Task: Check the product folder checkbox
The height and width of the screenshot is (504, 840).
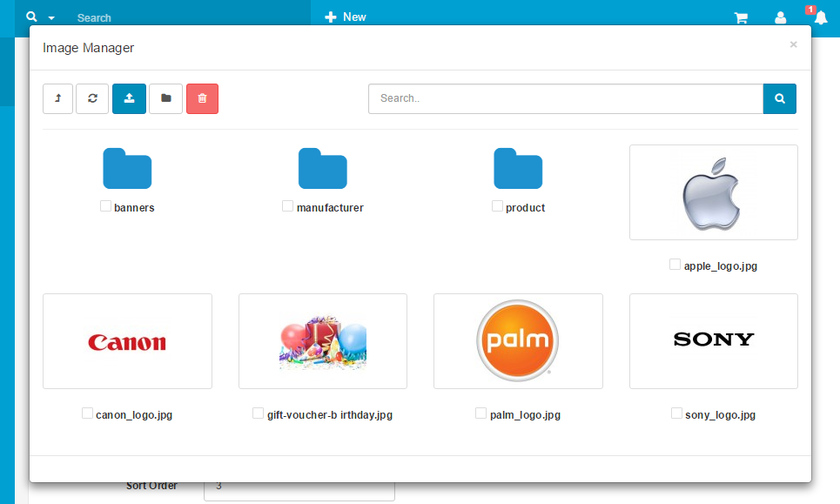Action: [x=497, y=206]
